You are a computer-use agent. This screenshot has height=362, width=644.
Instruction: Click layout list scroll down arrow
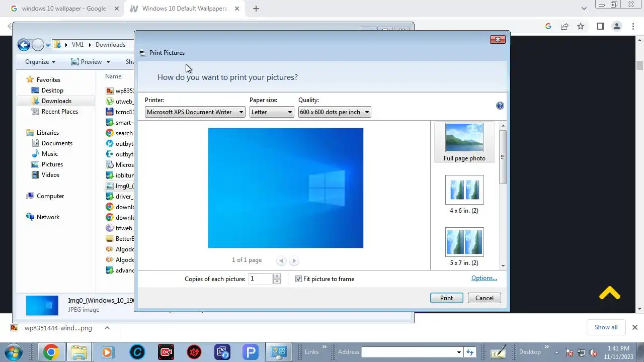click(x=503, y=265)
